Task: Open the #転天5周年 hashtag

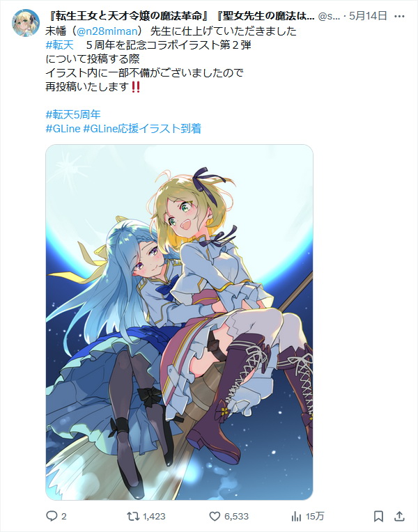Action: coord(73,114)
